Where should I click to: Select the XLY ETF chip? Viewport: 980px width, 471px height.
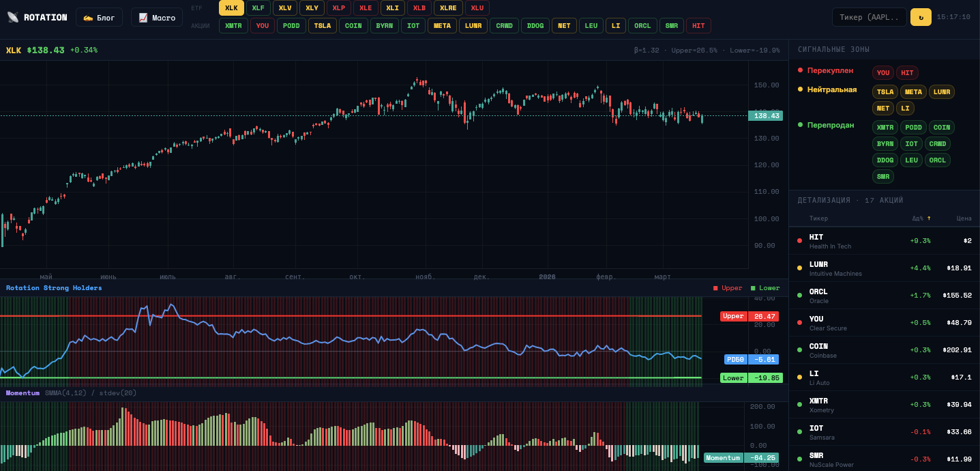click(x=312, y=8)
